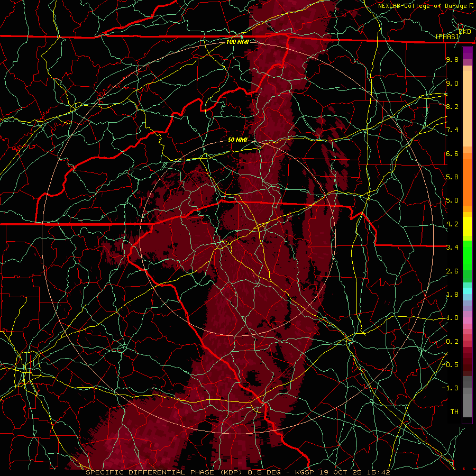Click the TH threshold label on the legend
The image size is (476, 476).
point(454,412)
